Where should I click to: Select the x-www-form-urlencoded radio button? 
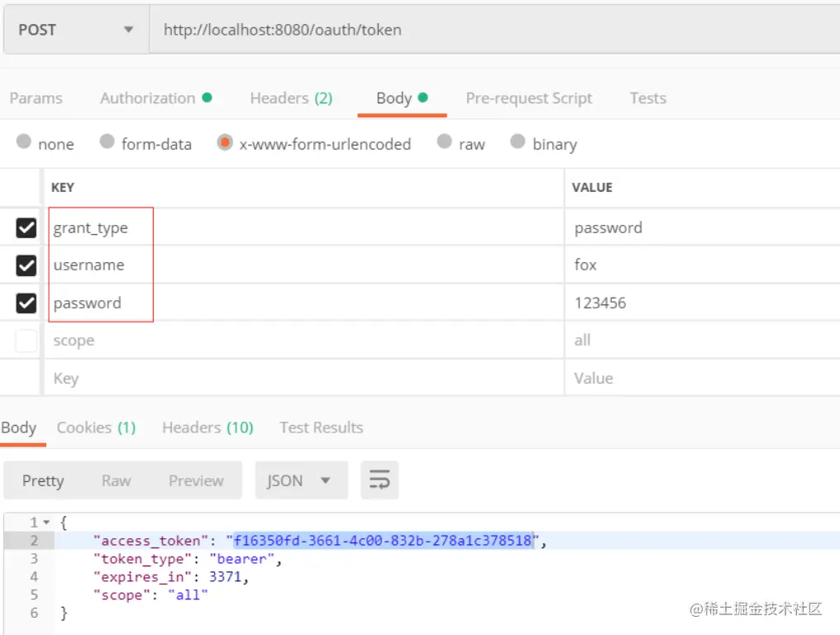coord(225,142)
